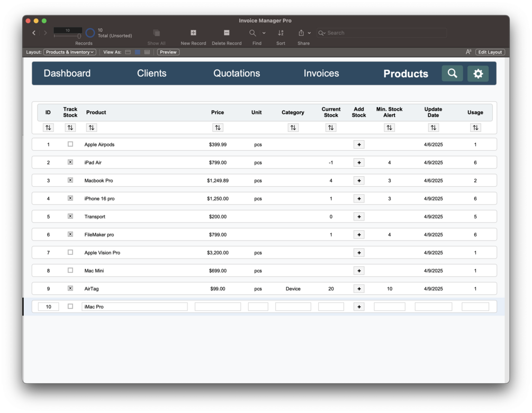Click the $3,200.00 price cell
532x413 pixels.
tap(218, 253)
